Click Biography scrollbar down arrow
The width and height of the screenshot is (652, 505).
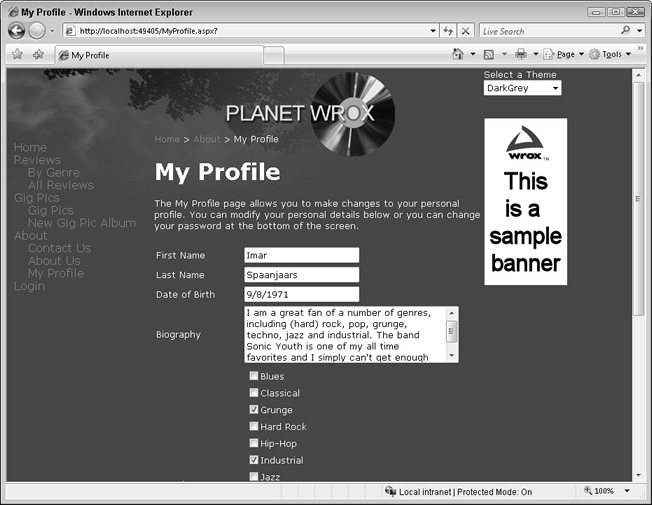(x=452, y=356)
